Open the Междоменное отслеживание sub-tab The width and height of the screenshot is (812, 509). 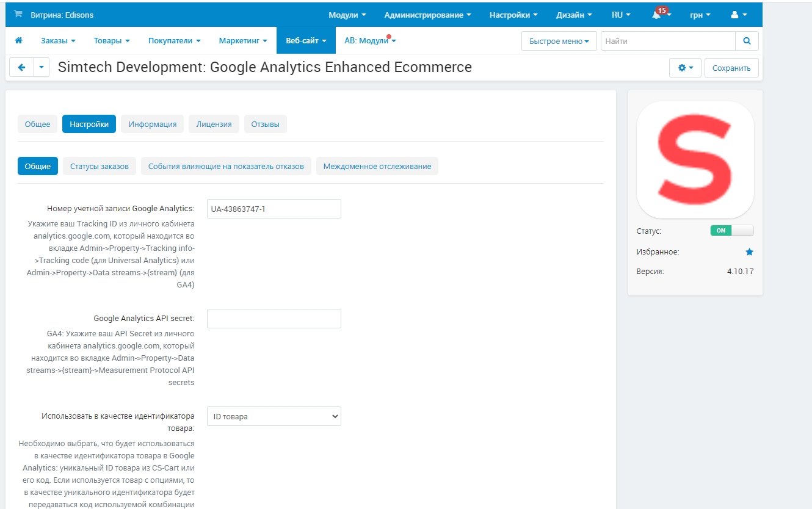tap(377, 166)
